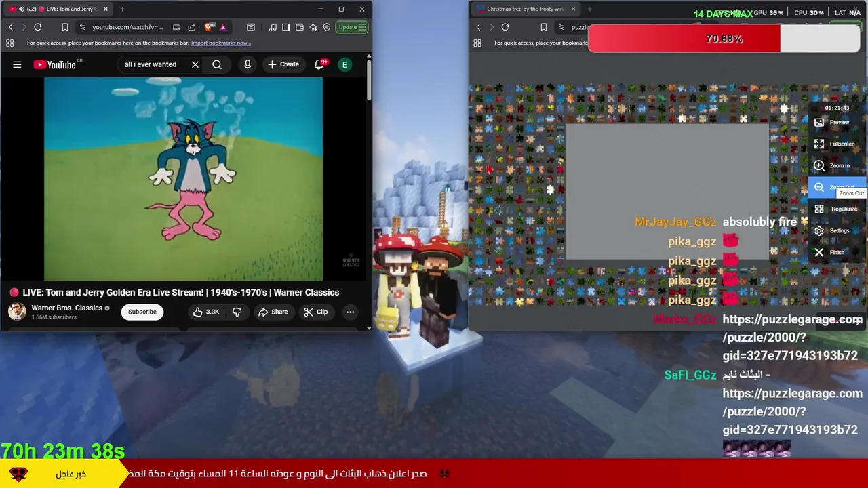The height and width of the screenshot is (488, 868).
Task: Go back in the YouTube browser window
Action: coord(11,27)
